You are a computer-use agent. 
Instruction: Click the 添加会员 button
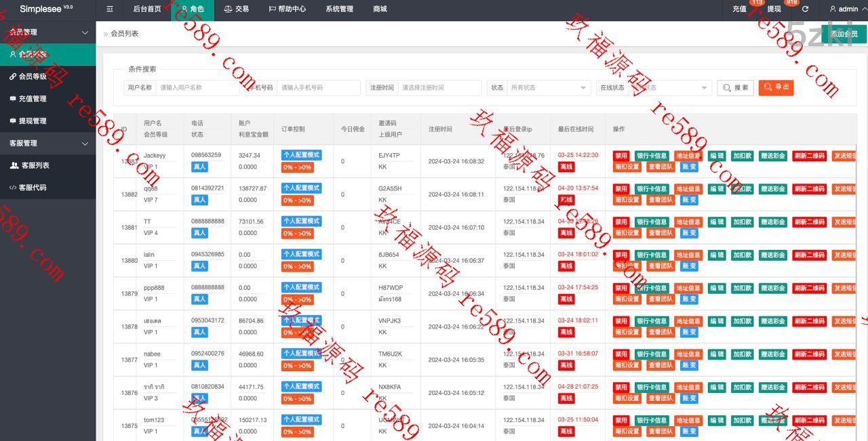[844, 34]
